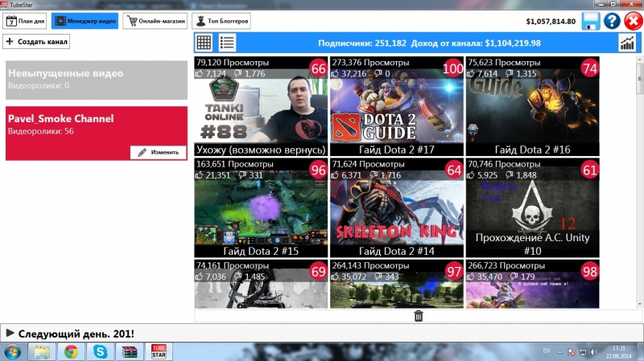The image size is (644, 361).
Task: Click the EN language indicator
Action: [547, 351]
